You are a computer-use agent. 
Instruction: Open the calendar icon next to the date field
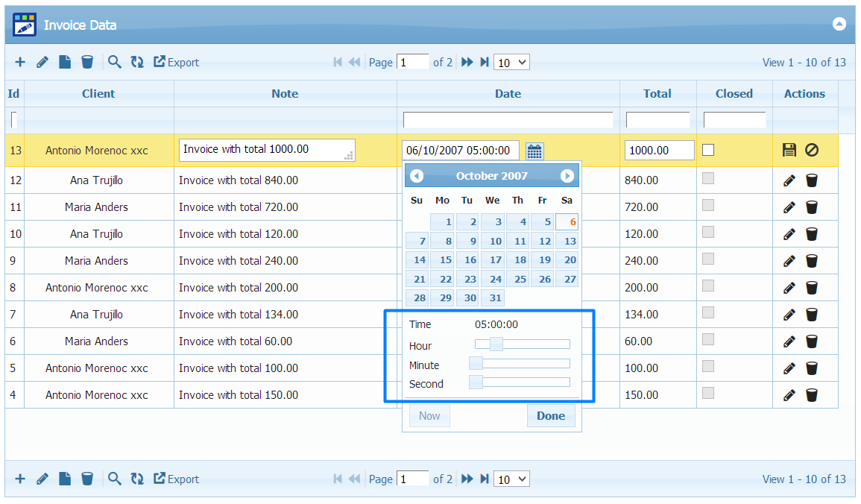[x=534, y=150]
